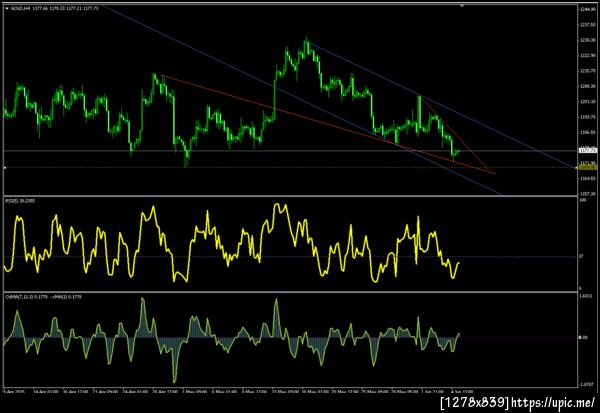Click the OsMA indicator label in bottom pane
The image size is (600, 413).
click(x=43, y=296)
